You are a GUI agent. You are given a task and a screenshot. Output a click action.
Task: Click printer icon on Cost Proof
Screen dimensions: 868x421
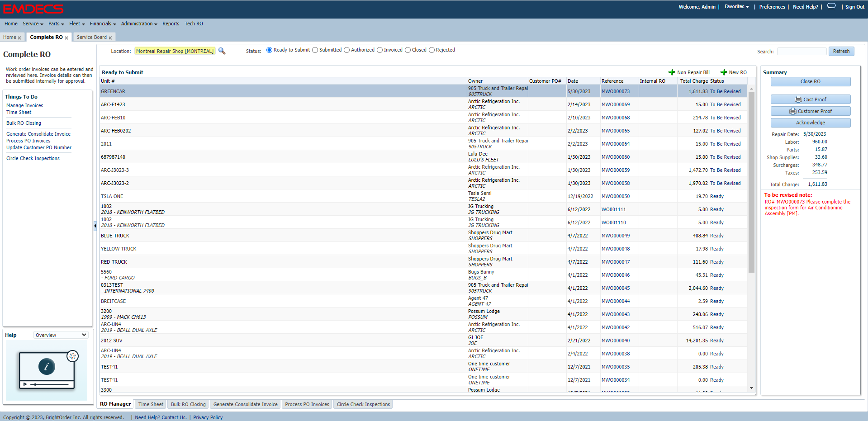tap(798, 99)
